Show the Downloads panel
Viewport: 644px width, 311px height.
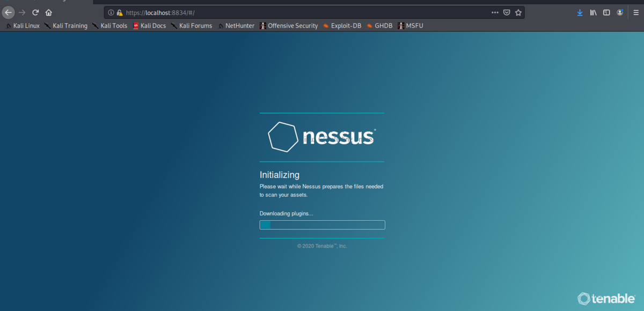580,12
